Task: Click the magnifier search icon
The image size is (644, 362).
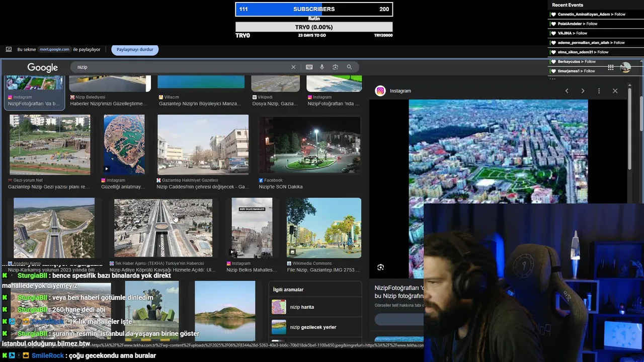Action: pyautogui.click(x=349, y=67)
